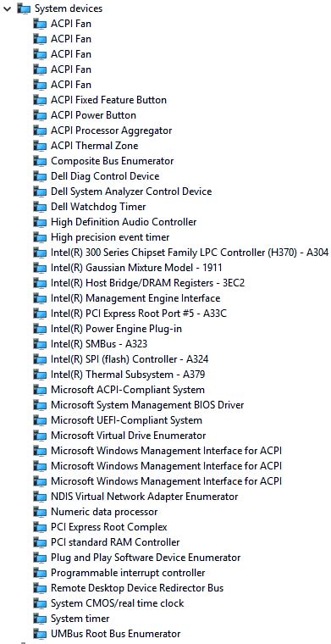This screenshot has width=331, height=644.
Task: Select Microsoft UEFI-Compliant System
Action: [126, 419]
